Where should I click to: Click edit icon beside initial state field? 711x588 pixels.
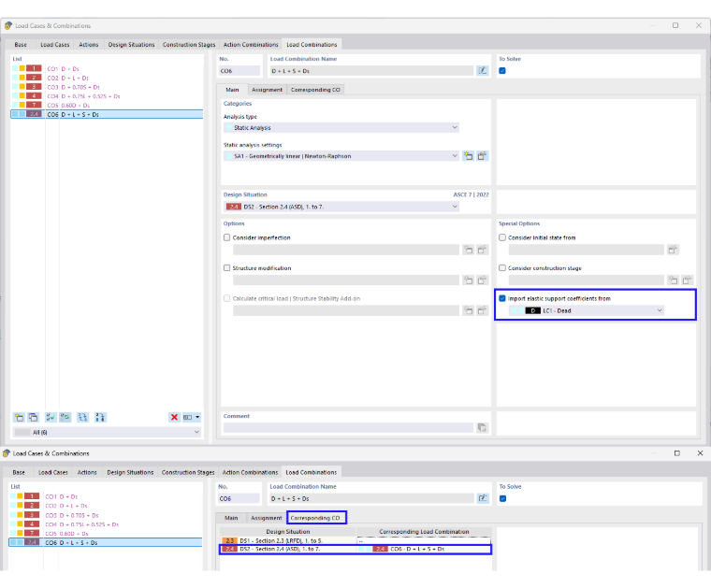coord(673,250)
